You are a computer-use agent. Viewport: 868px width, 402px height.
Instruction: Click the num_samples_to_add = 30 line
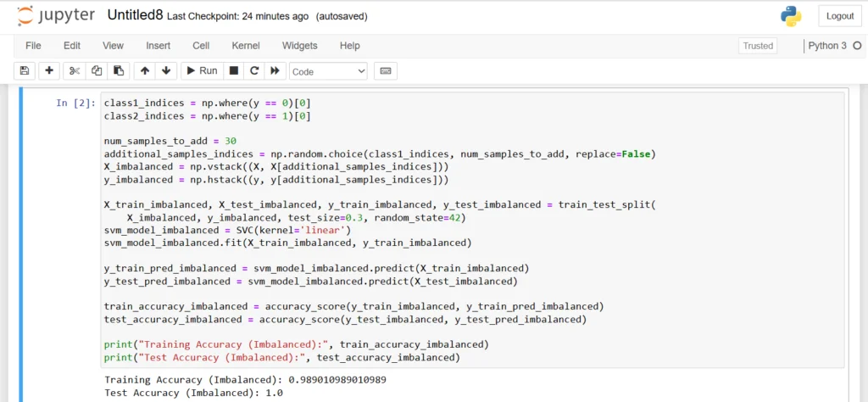tap(170, 141)
